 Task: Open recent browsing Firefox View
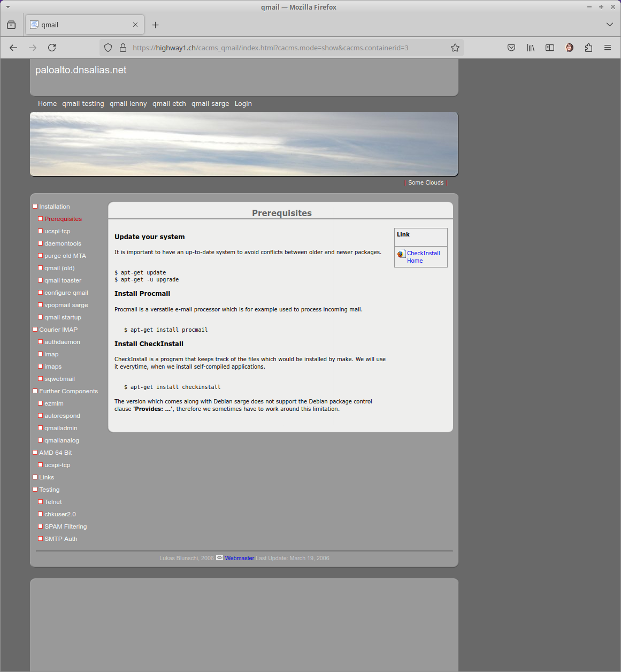(11, 25)
